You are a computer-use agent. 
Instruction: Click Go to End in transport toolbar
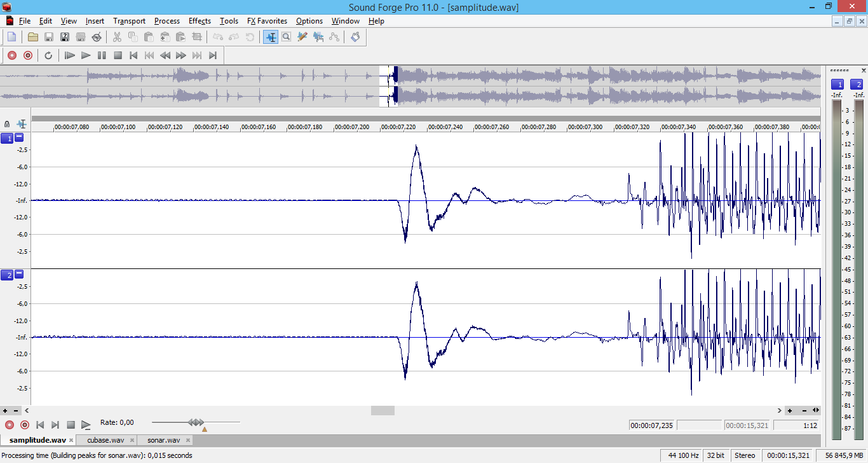213,55
